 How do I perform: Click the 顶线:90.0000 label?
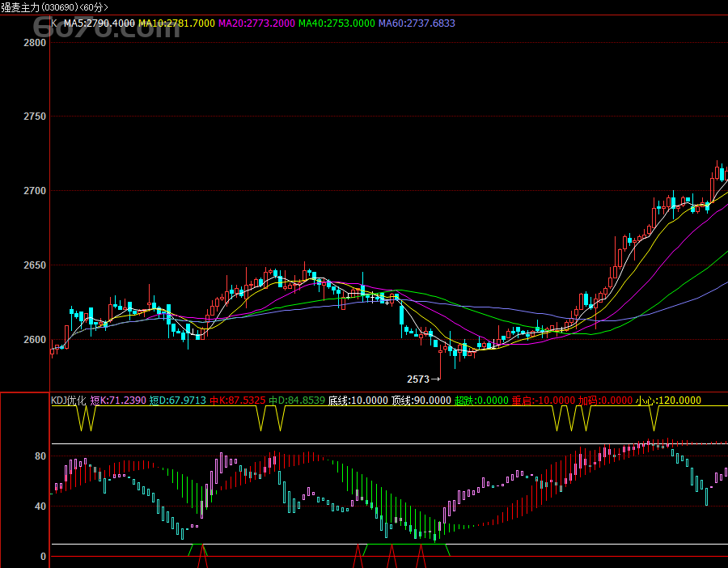point(421,401)
